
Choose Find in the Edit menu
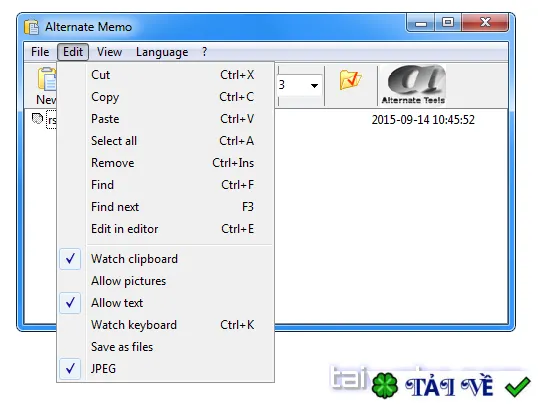pyautogui.click(x=165, y=185)
